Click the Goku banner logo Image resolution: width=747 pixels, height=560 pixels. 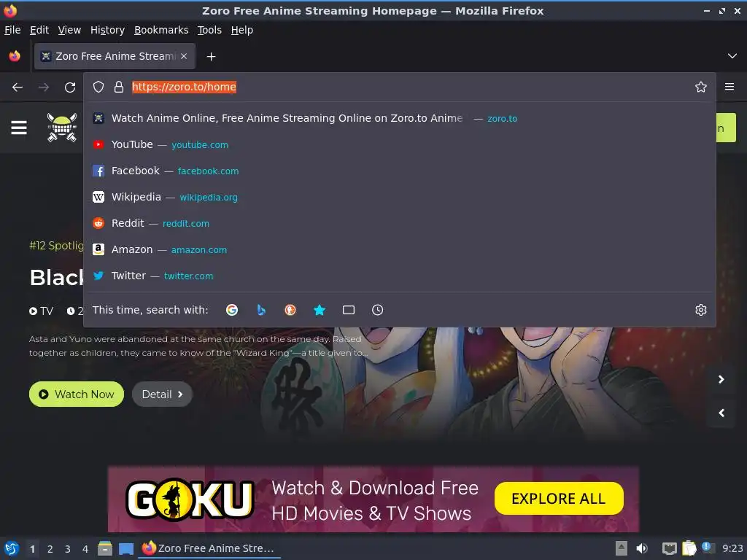(190, 499)
